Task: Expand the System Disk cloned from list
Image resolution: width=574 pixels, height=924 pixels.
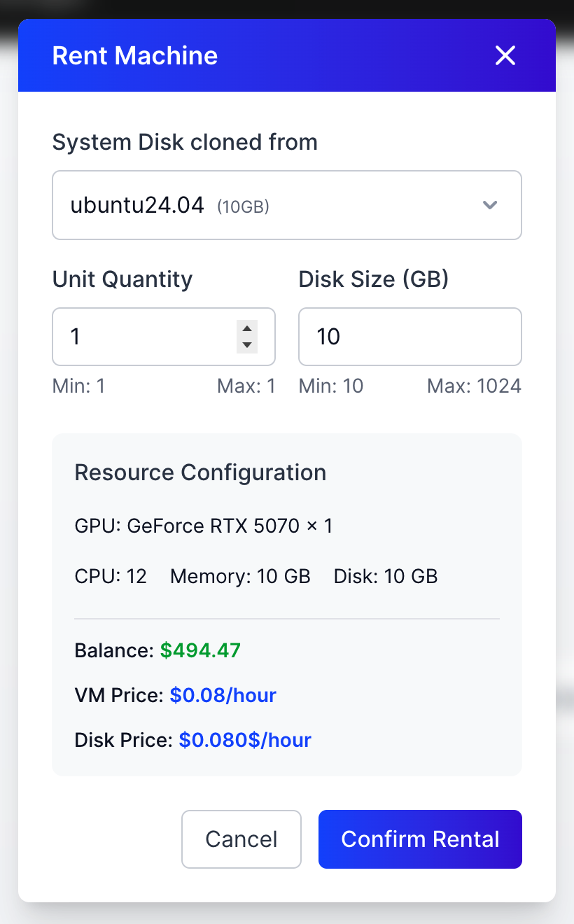Action: tap(287, 205)
